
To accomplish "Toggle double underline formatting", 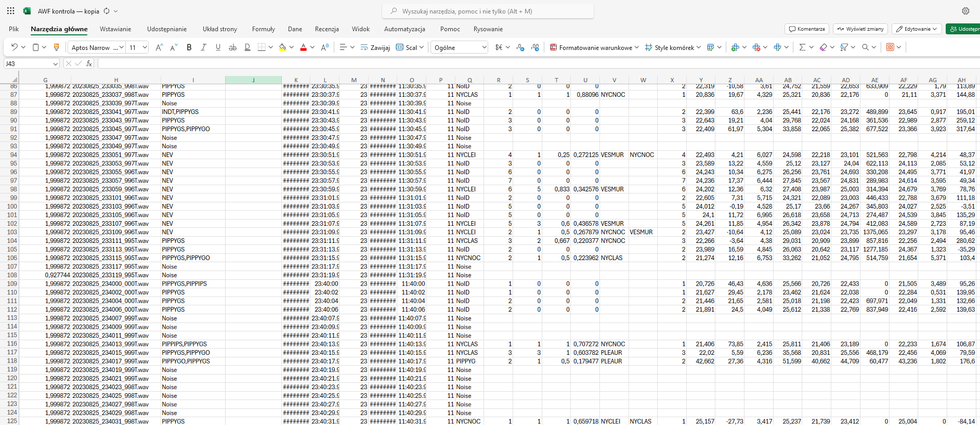I will [247, 47].
